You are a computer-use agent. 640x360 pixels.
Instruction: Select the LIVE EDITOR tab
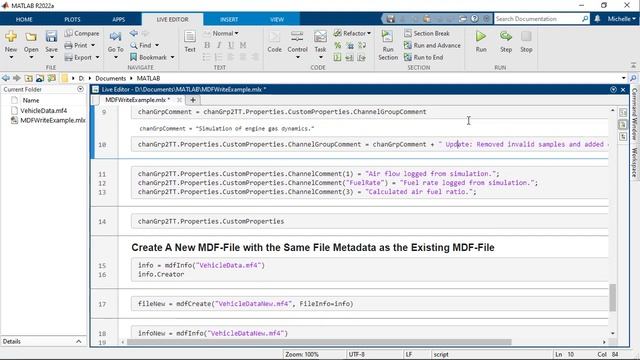(172, 19)
